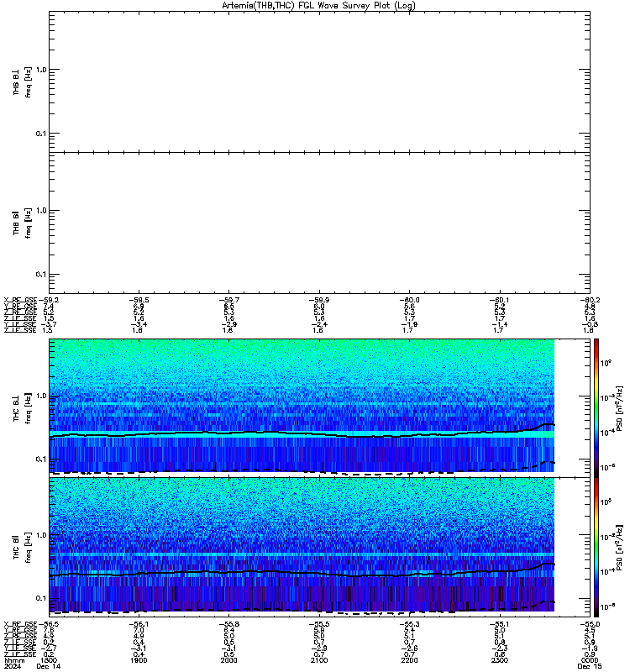Click the 'hhmm' time format label
630x672 pixels.
tap(14, 660)
